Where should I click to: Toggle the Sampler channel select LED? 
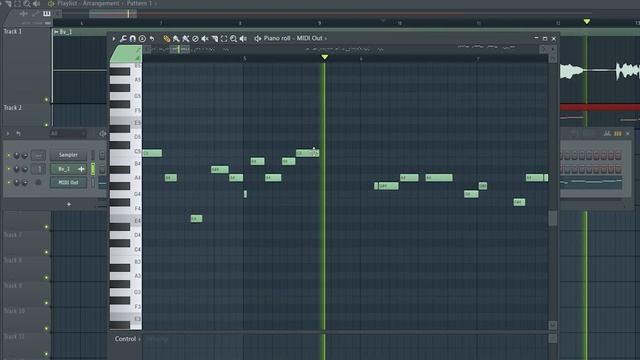tap(93, 155)
